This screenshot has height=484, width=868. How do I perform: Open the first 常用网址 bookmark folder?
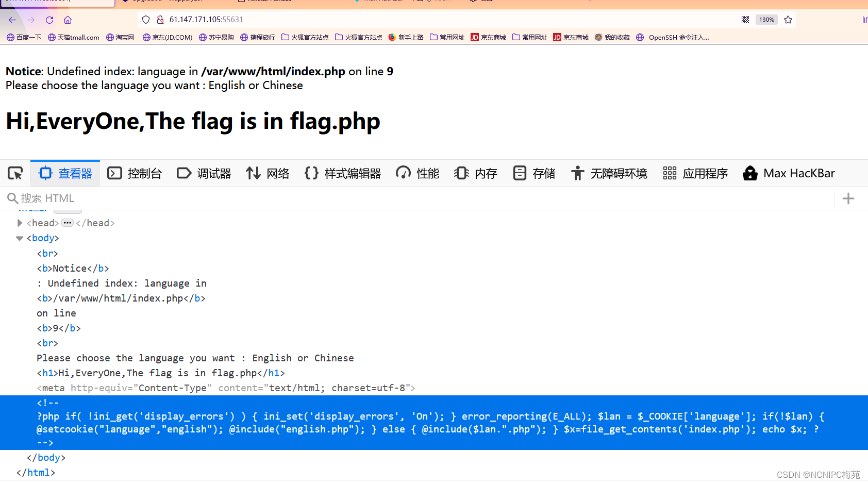click(447, 37)
